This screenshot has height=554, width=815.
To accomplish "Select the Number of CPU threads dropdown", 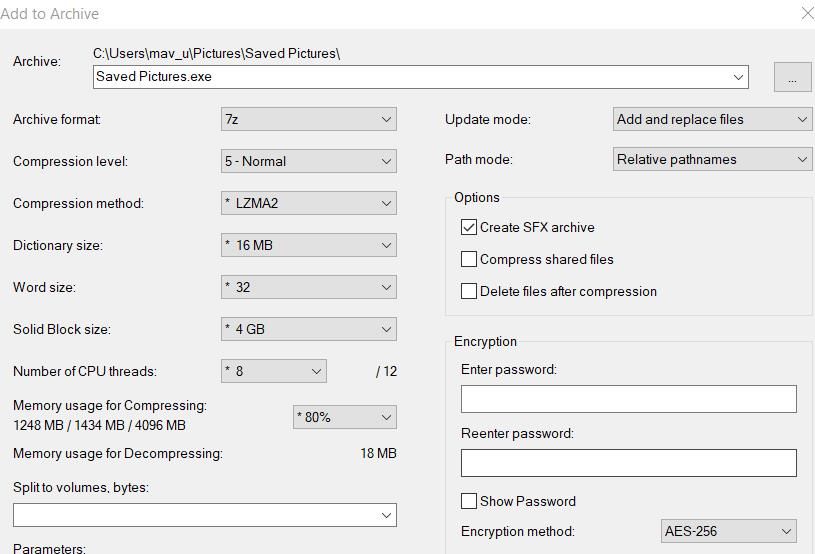I will (x=274, y=371).
